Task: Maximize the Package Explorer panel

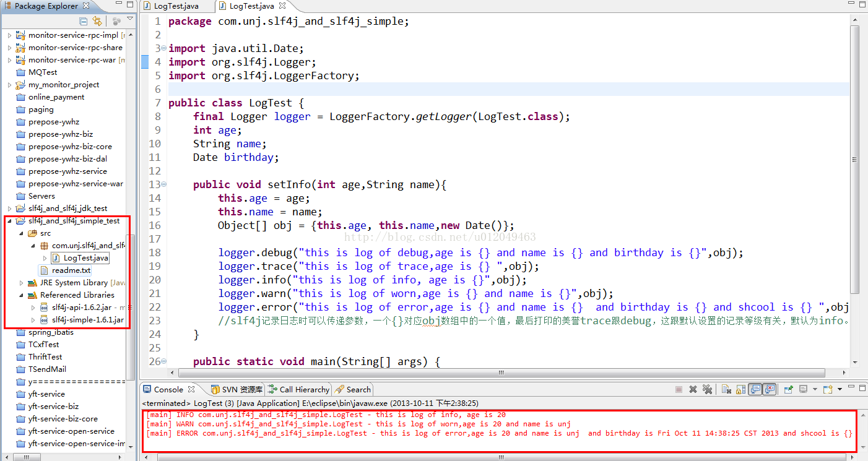Action: 129,5
